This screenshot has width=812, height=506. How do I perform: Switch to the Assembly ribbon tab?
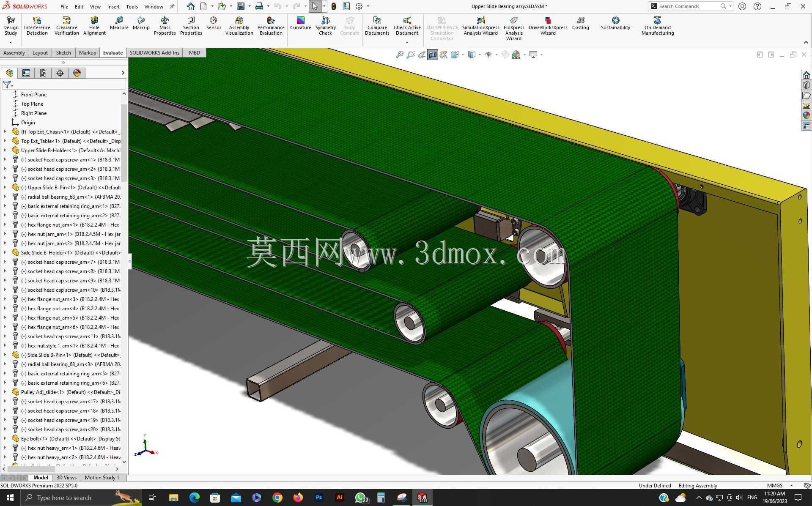pyautogui.click(x=14, y=53)
